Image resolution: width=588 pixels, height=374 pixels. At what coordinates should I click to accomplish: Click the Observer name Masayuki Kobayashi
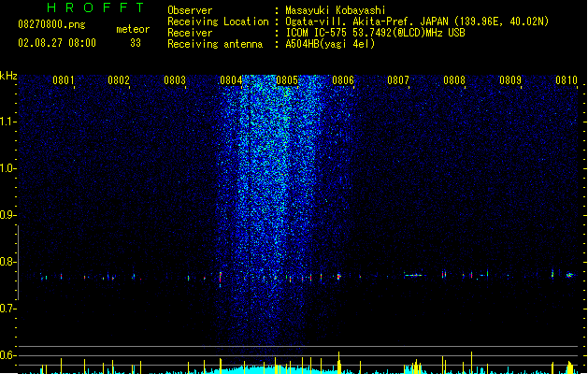point(336,10)
